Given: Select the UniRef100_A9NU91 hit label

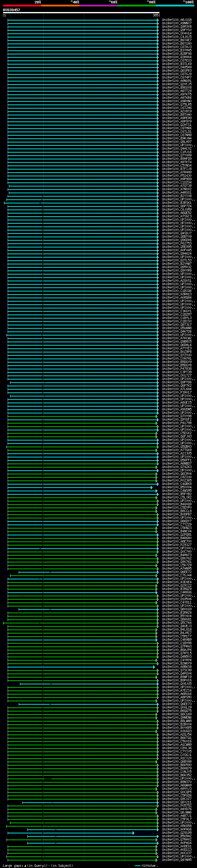Looking at the screenshot, I should point(177,81).
